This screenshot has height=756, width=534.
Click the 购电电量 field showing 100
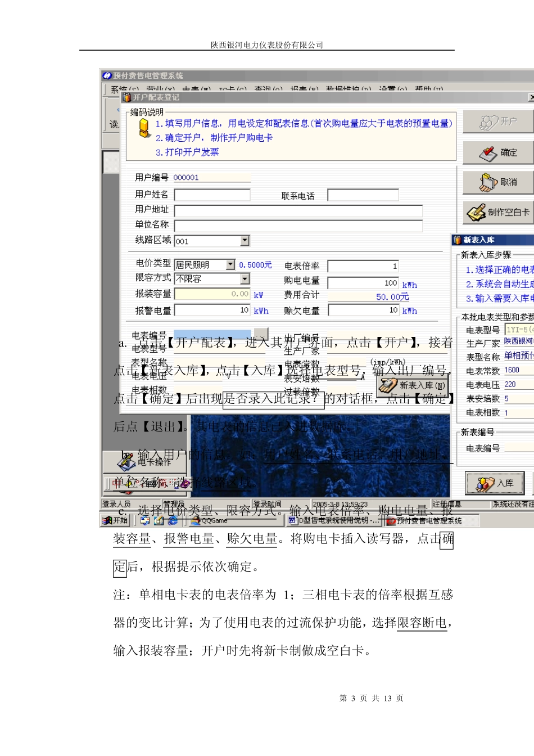(x=363, y=283)
